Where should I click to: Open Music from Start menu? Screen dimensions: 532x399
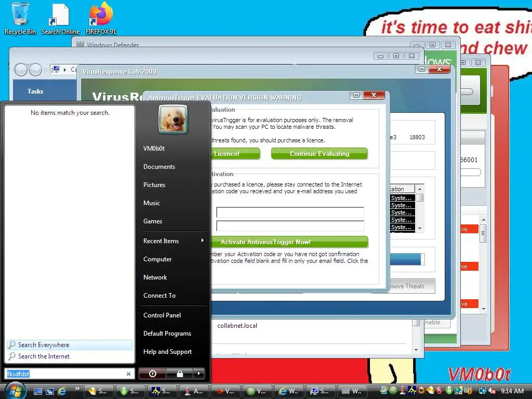tap(152, 203)
